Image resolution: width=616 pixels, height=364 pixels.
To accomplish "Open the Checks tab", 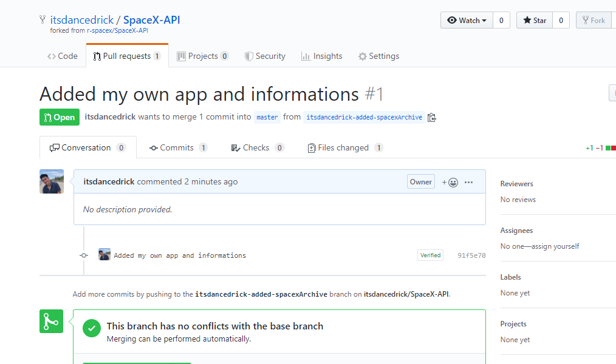I will 258,147.
